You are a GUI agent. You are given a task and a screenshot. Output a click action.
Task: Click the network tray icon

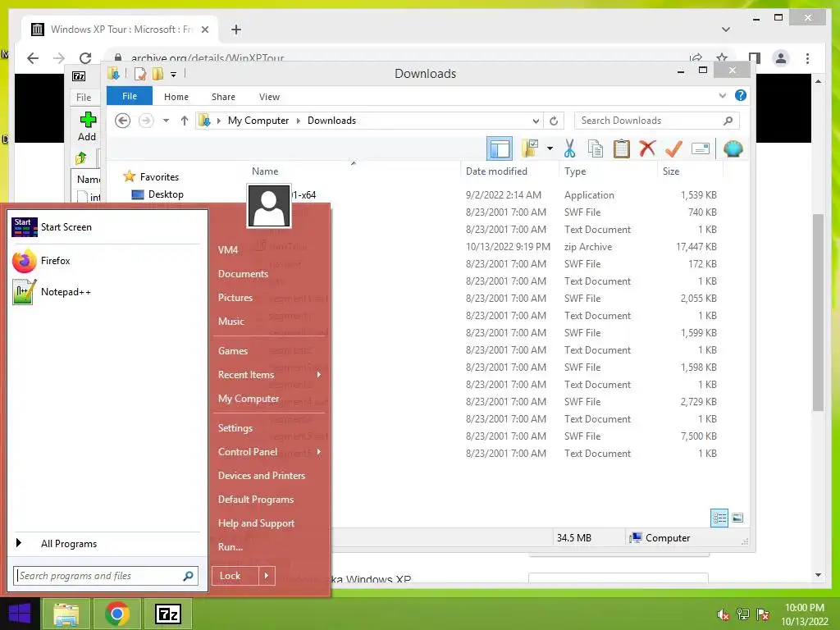[743, 614]
